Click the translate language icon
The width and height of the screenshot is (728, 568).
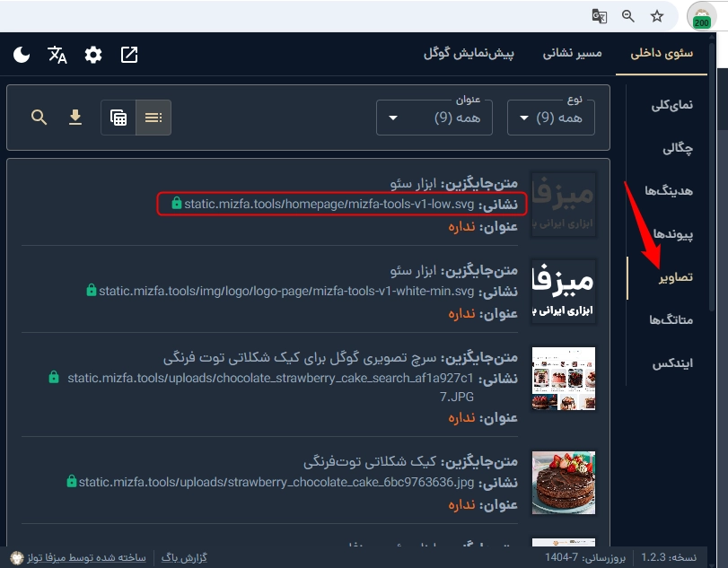tap(57, 55)
